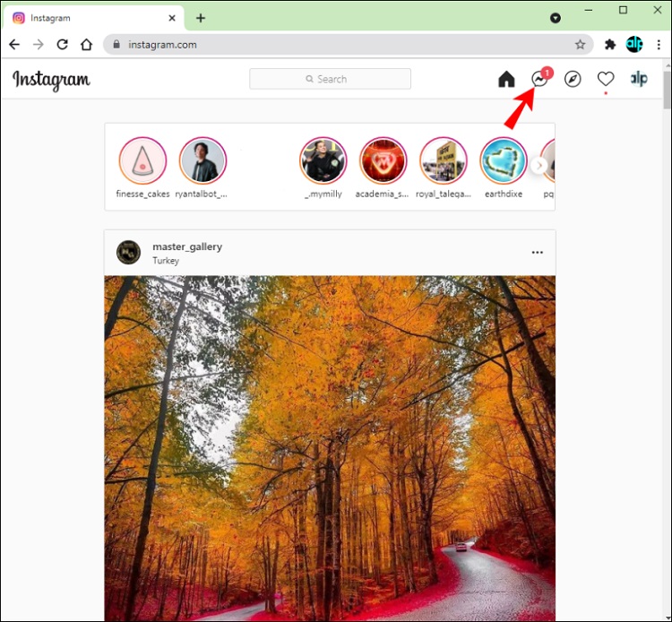Open profile avatar in Instagram navbar
This screenshot has height=622, width=672.
click(x=639, y=80)
